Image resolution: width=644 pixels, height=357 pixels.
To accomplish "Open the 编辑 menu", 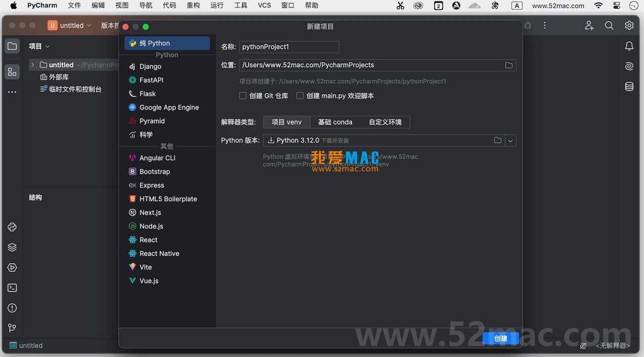I will [x=98, y=6].
